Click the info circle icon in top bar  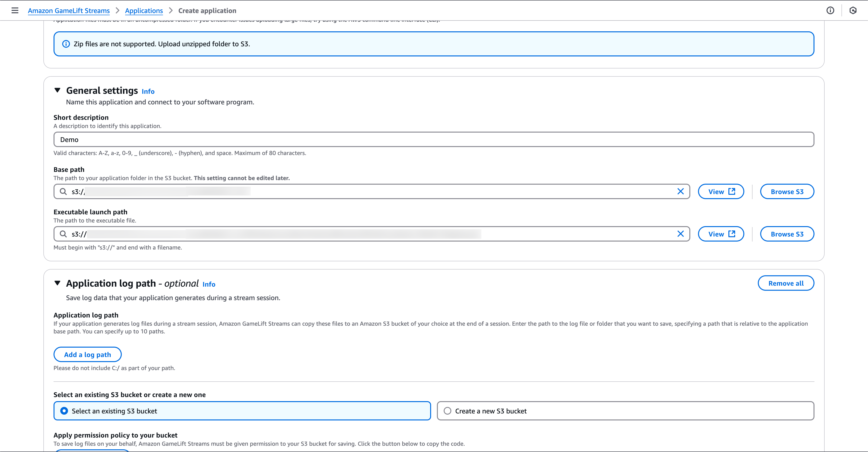(830, 10)
